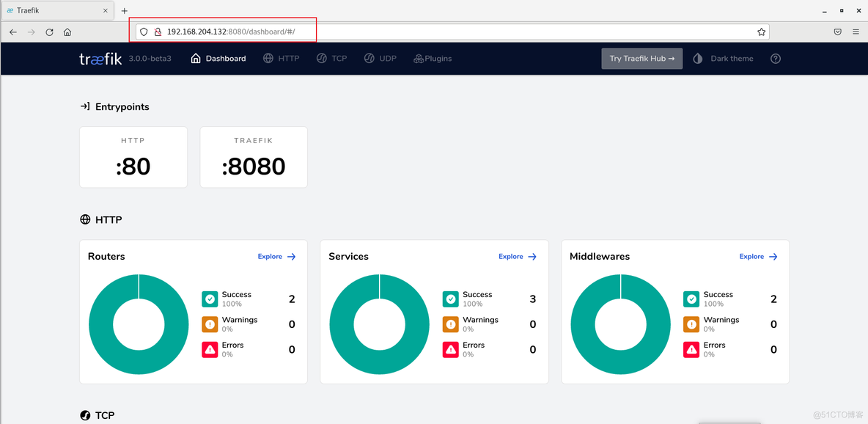Bookmark this page with the star icon
The height and width of the screenshot is (424, 868).
(x=761, y=32)
